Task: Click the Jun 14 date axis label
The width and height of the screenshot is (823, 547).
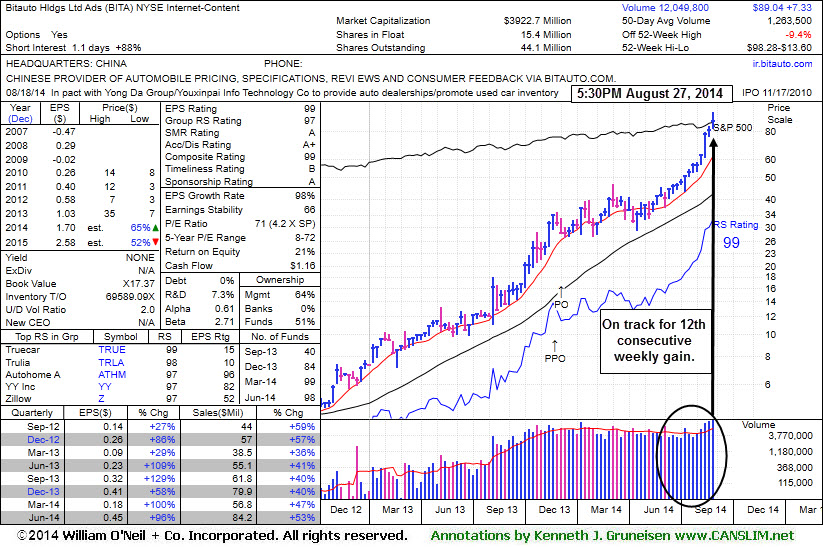Action: point(659,510)
